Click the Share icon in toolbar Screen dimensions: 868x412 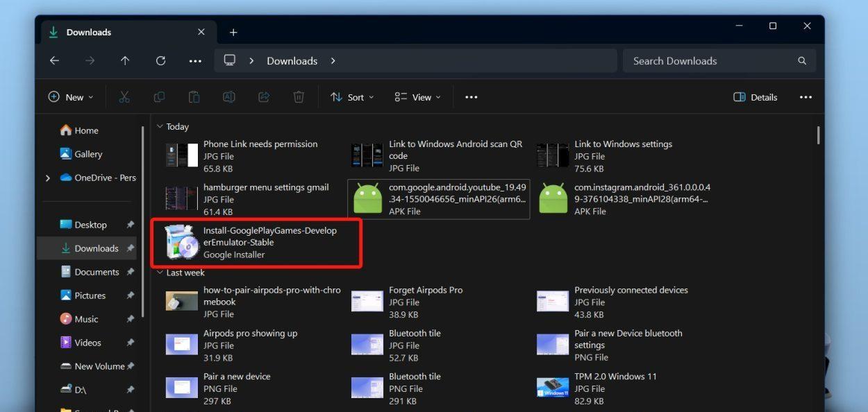264,97
